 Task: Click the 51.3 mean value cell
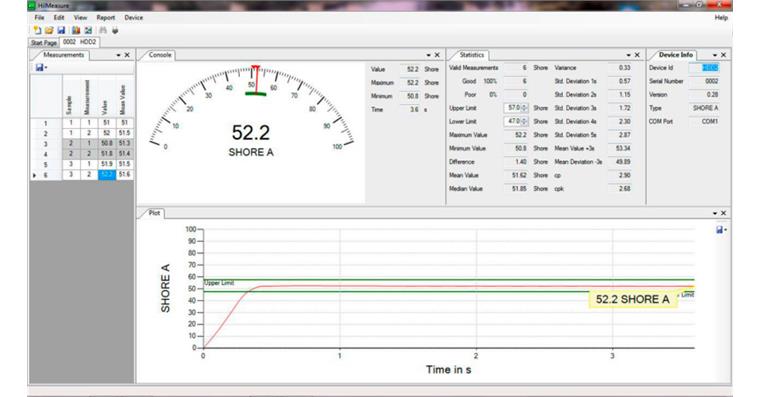pyautogui.click(x=124, y=143)
